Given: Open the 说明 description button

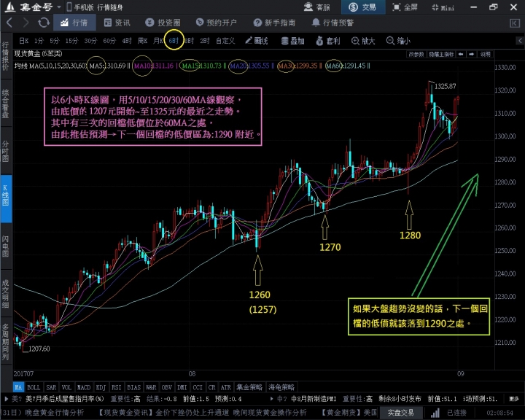Looking at the screenshot, I should [486, 54].
